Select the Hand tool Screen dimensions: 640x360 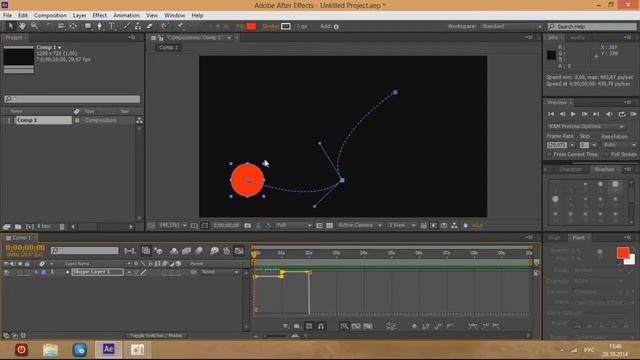22,26
